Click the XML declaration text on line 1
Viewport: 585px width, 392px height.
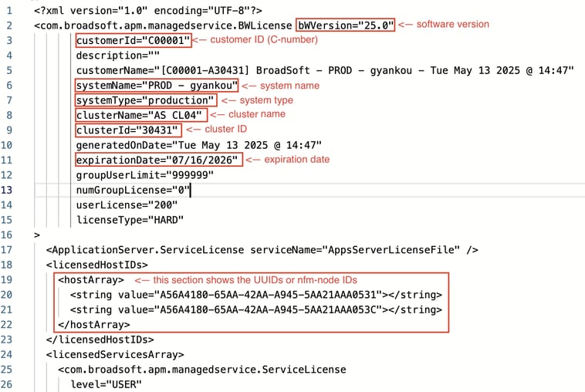pos(147,11)
